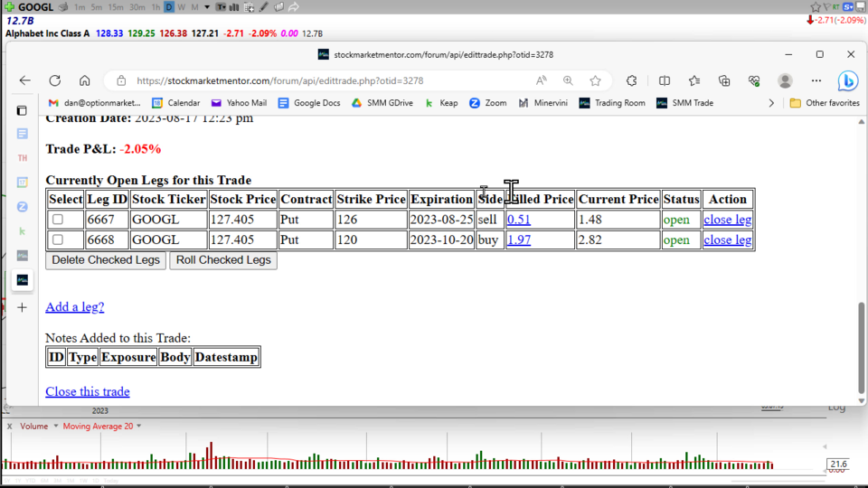Open the Zoom bookmark
The height and width of the screenshot is (488, 868).
(487, 103)
